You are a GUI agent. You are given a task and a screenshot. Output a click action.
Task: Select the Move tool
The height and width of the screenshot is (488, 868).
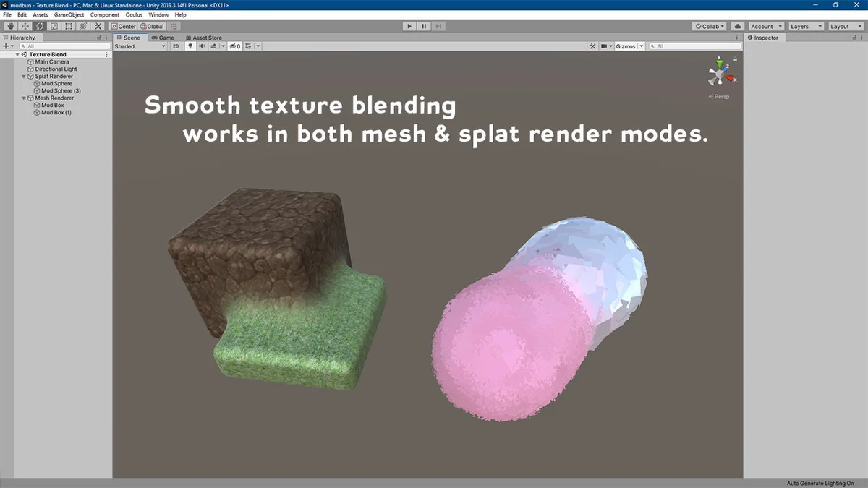click(x=25, y=26)
